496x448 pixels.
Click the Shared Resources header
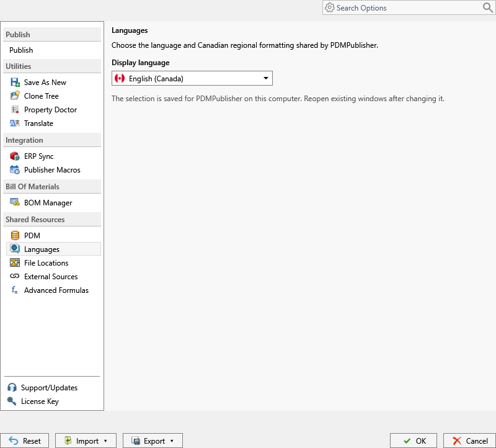click(52, 220)
